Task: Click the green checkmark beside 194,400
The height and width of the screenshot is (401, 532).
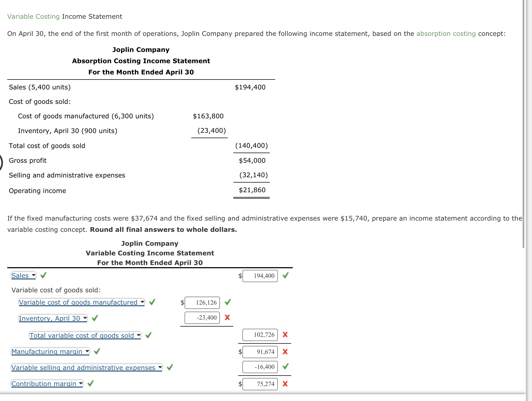Action: point(286,275)
